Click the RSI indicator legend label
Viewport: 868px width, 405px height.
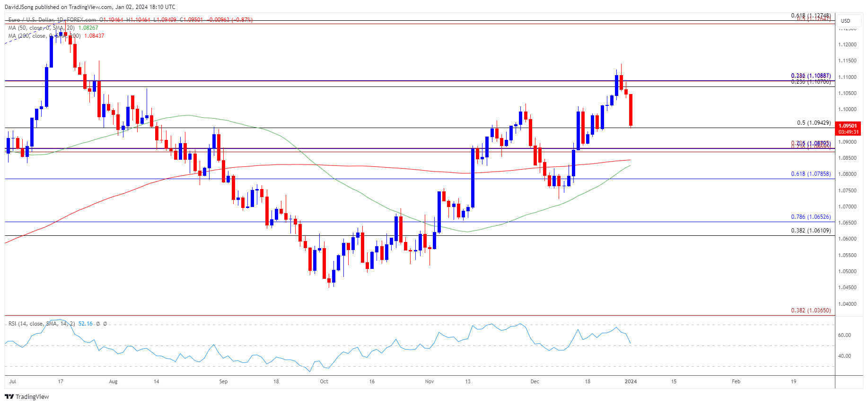[x=42, y=324]
